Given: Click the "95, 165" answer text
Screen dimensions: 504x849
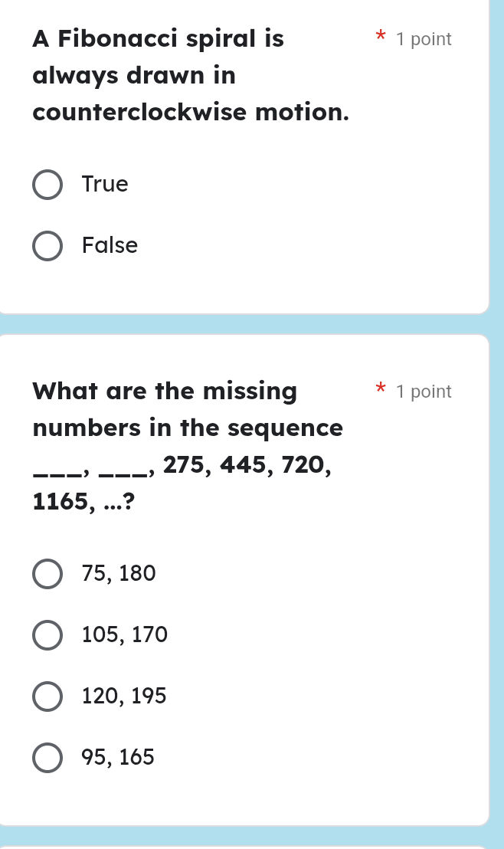Looking at the screenshot, I should (118, 758).
